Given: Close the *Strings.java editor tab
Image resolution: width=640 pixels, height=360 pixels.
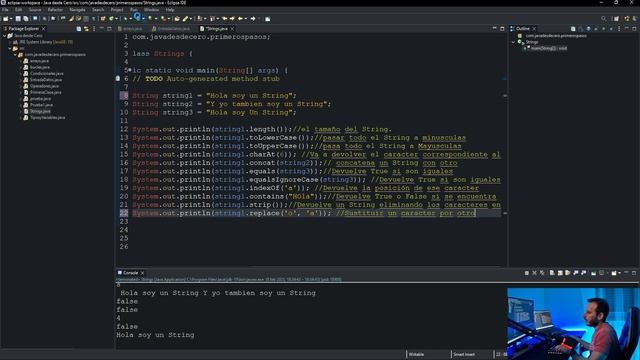Looking at the screenshot, I should click(x=232, y=29).
